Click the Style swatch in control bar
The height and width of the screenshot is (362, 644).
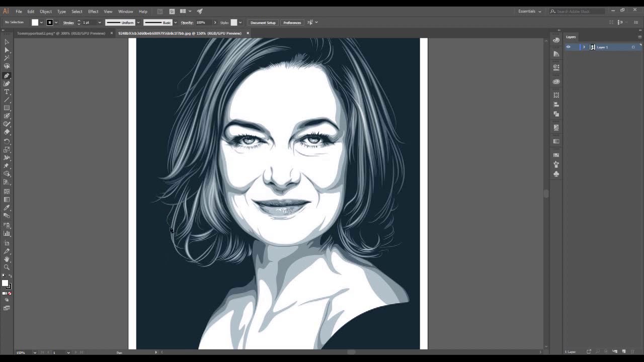(x=234, y=22)
